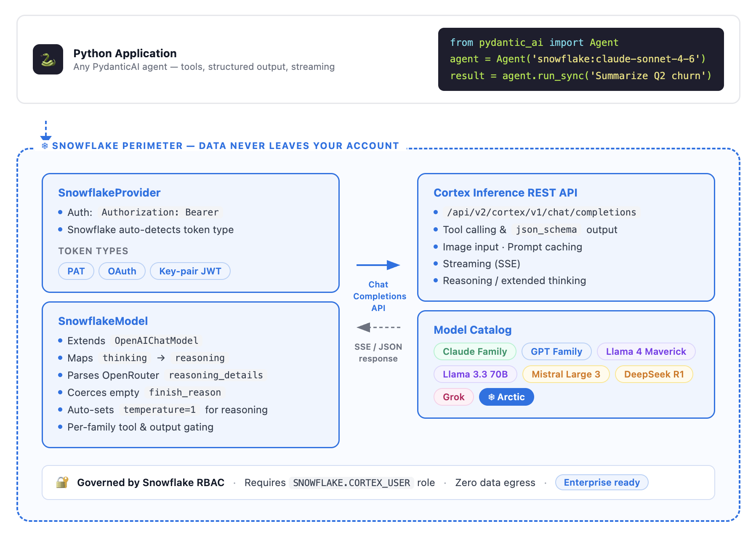Select the Grok model chip
The image size is (756, 537).
point(454,397)
